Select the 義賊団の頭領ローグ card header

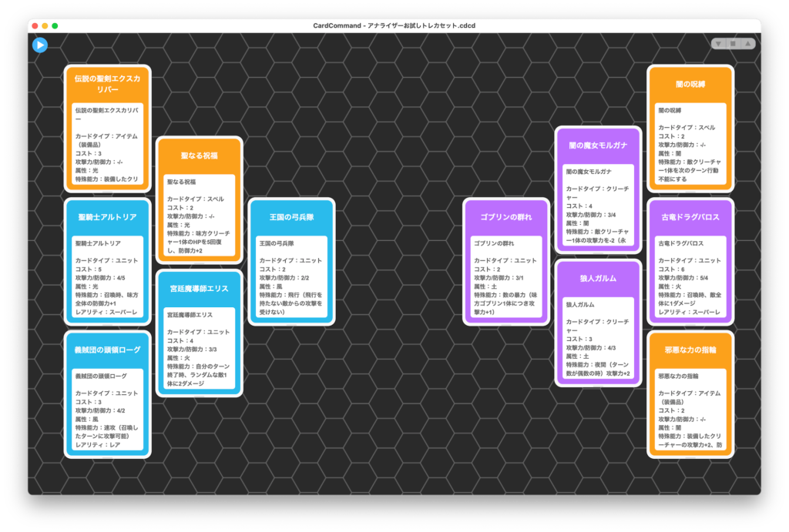107,350
